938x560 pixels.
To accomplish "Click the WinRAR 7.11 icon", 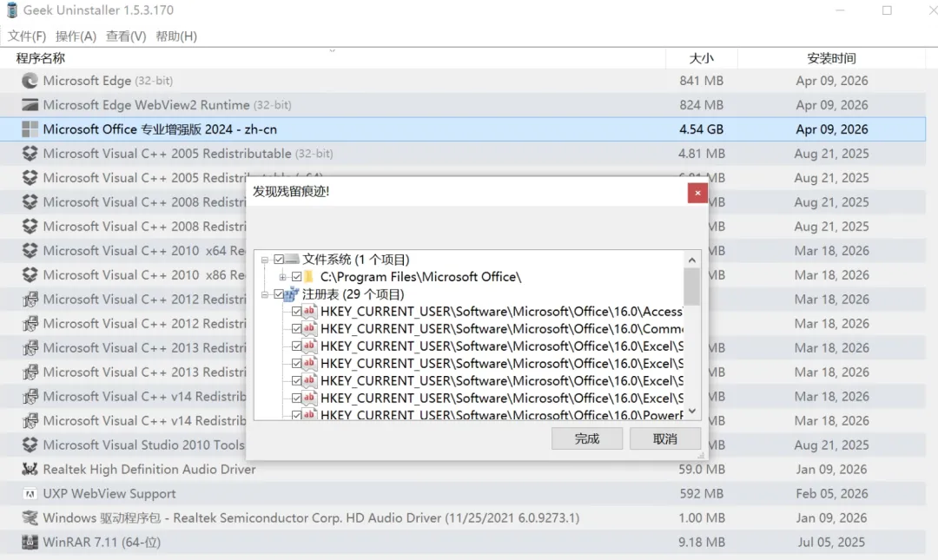I will click(x=30, y=542).
